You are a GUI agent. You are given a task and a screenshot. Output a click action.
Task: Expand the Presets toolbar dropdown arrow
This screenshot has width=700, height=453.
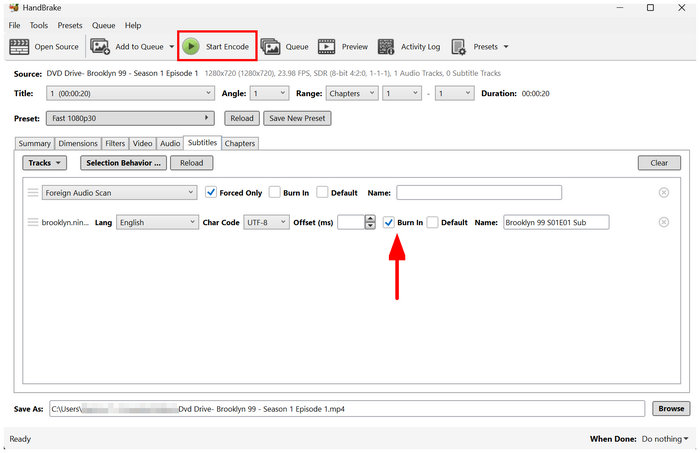click(506, 46)
